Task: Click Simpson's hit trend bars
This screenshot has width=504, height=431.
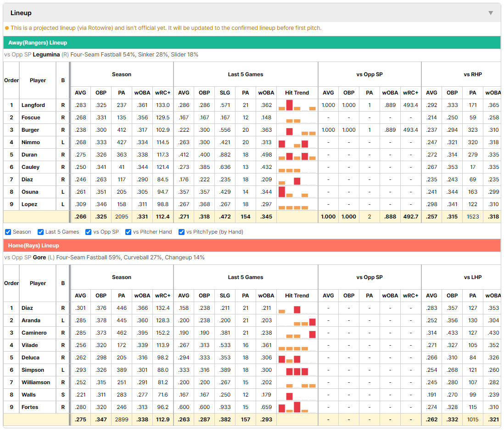Action: (297, 370)
